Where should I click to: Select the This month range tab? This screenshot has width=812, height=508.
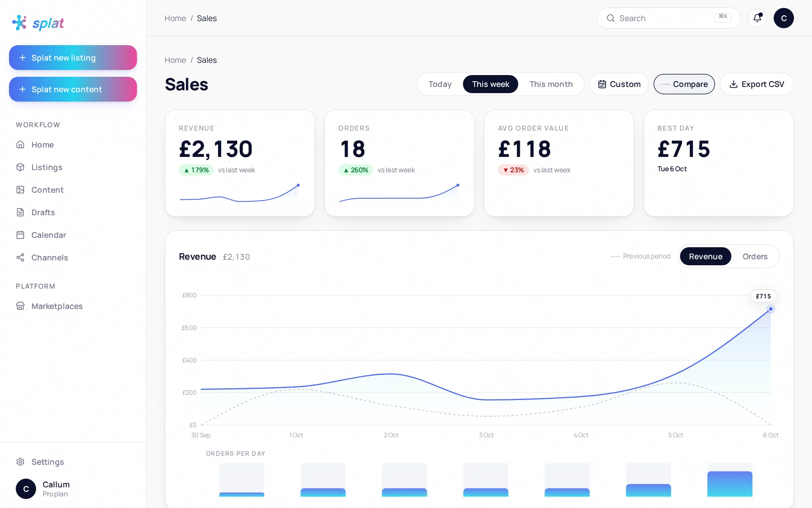(551, 84)
